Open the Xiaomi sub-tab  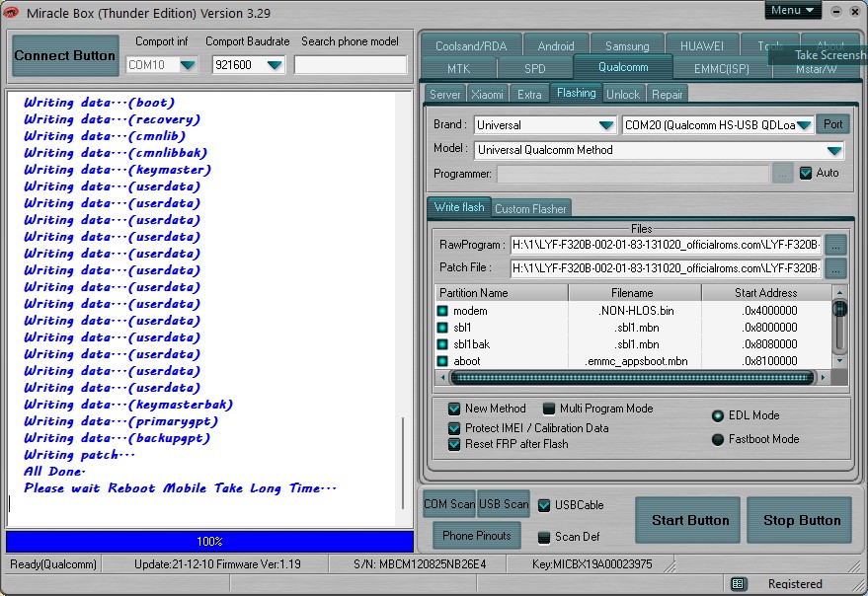(x=487, y=95)
